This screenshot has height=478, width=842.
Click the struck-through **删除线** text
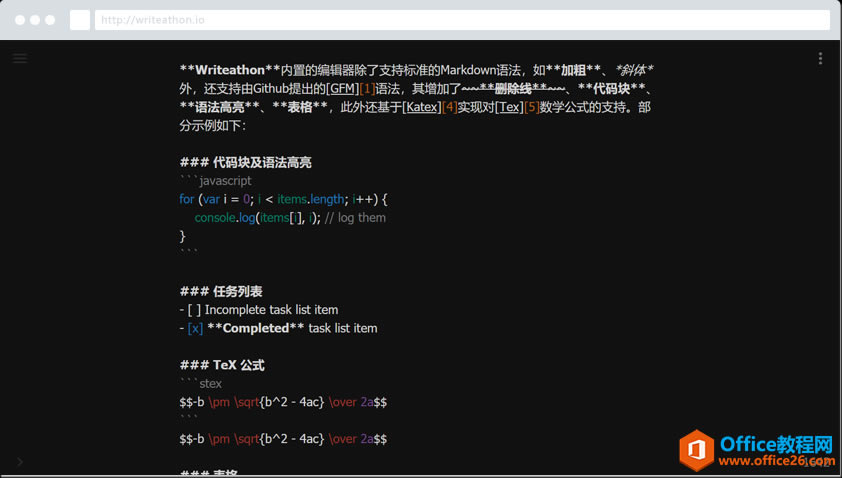[514, 89]
